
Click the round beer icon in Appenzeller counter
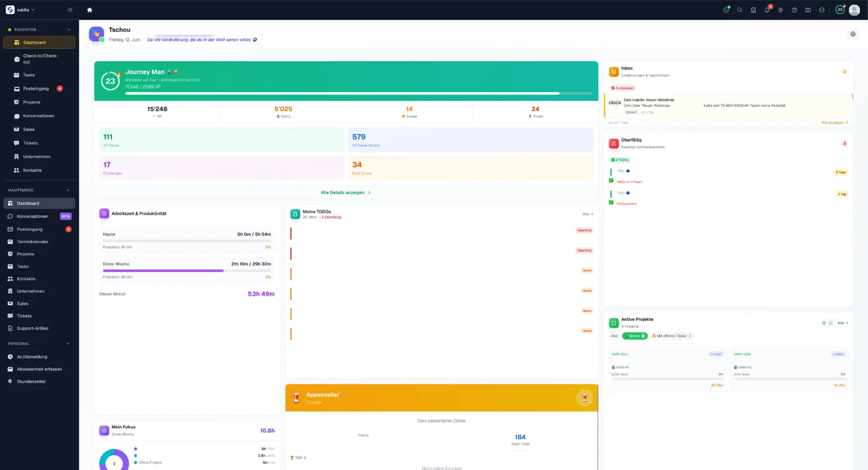tap(584, 398)
